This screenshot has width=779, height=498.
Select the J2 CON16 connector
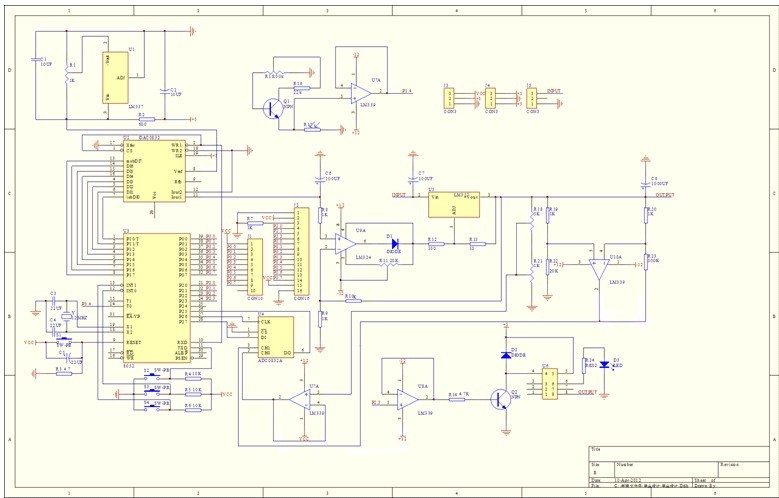tap(301, 252)
